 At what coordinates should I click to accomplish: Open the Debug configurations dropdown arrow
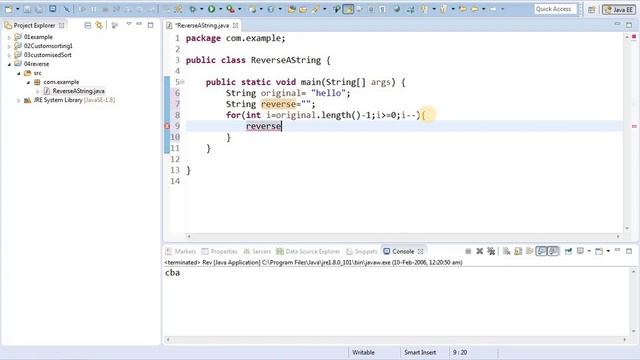pos(201,9)
